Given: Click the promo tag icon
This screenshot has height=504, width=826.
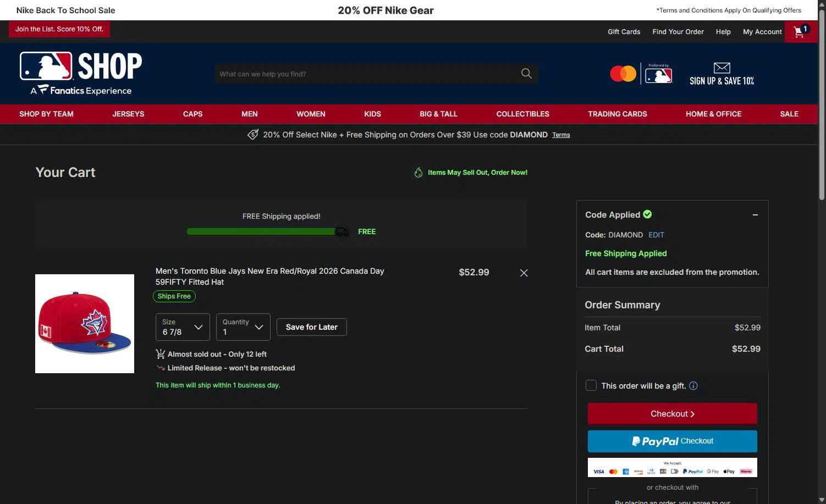Looking at the screenshot, I should tap(253, 135).
